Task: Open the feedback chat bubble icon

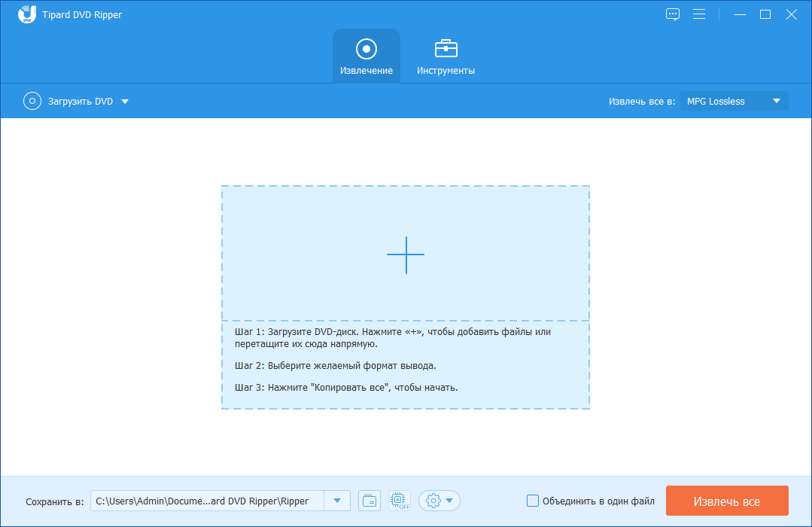Action: point(672,14)
